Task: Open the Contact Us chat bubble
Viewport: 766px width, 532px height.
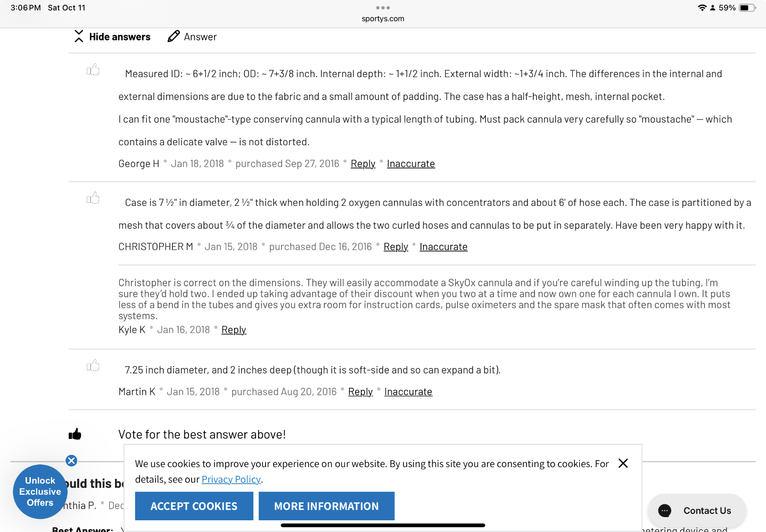Action: pyautogui.click(x=696, y=511)
